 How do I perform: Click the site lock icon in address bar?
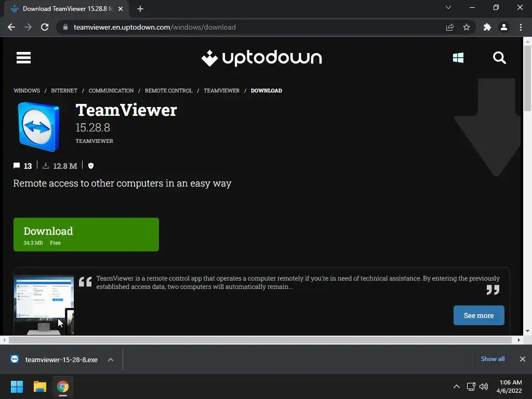coord(65,27)
